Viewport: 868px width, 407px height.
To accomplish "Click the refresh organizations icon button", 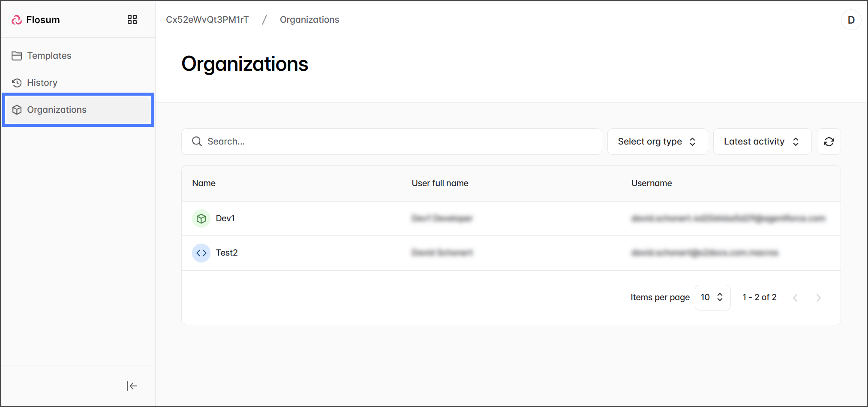I will (x=829, y=142).
